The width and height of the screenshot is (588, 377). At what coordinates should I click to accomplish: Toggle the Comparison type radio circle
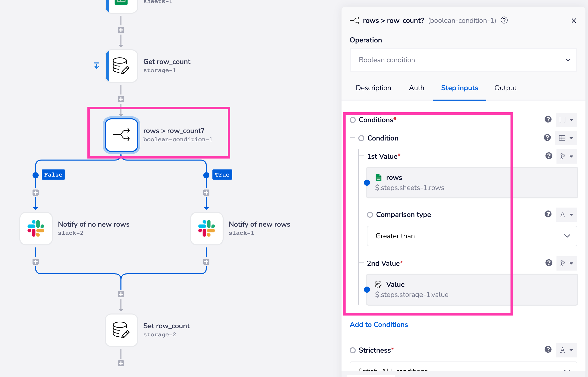coord(370,215)
